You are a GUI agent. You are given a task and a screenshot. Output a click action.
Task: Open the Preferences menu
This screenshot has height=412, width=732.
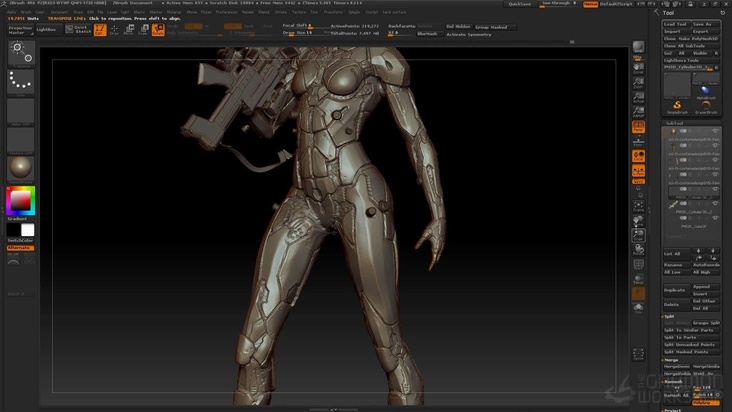click(x=226, y=12)
